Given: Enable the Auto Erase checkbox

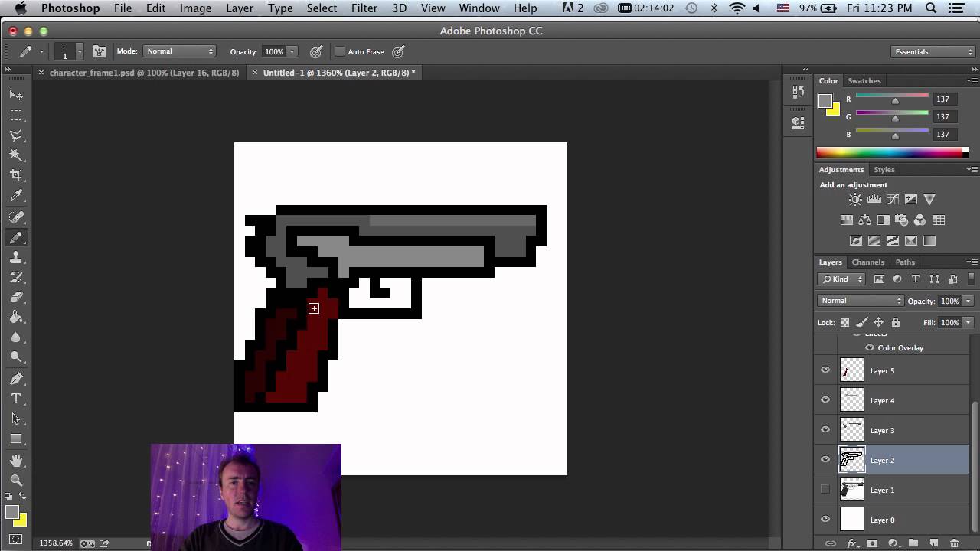Looking at the screenshot, I should pyautogui.click(x=340, y=52).
